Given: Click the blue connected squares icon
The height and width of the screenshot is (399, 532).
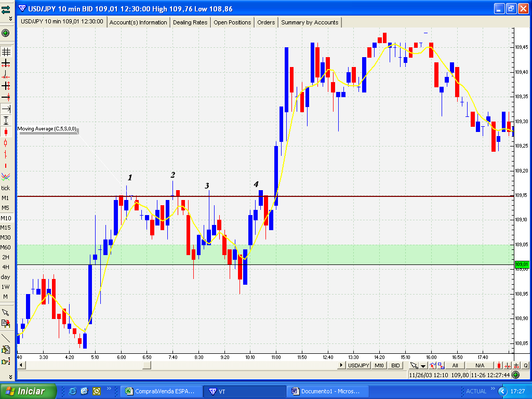Looking at the screenshot, I should [441, 365].
